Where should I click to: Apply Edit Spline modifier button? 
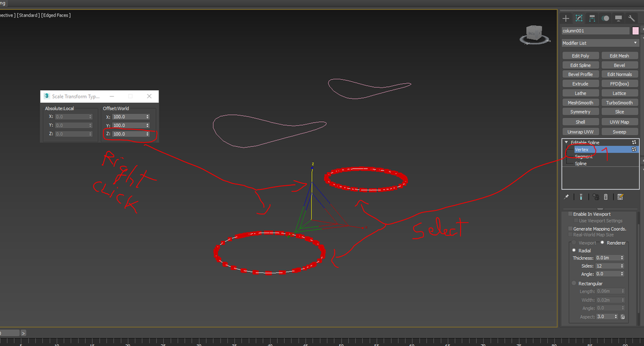coord(580,65)
